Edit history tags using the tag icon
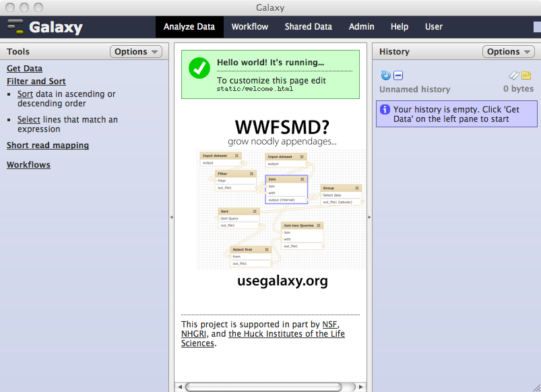 [x=514, y=75]
